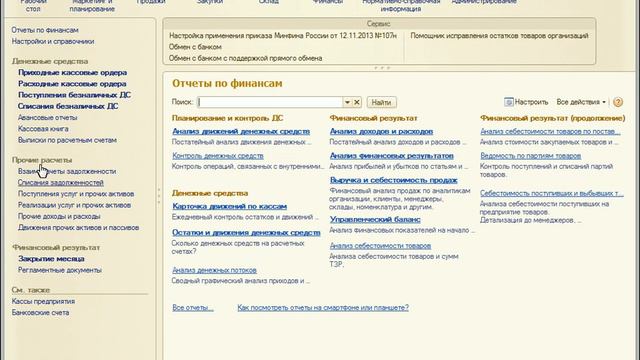Open report Управленческий баланс
Screen dimensions: 640x360
coord(375,220)
